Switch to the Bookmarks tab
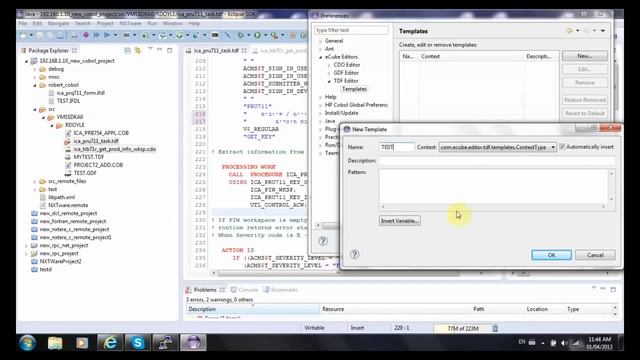 [x=280, y=290]
